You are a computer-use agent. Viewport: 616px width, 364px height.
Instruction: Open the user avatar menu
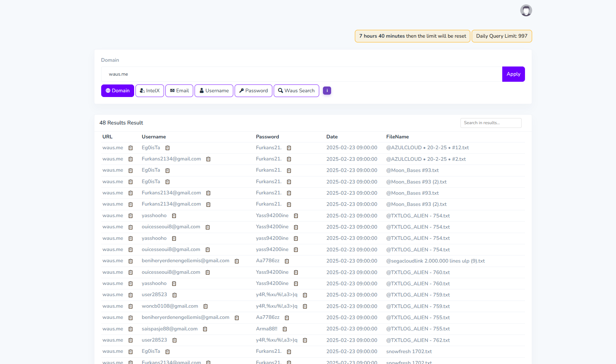click(x=526, y=11)
